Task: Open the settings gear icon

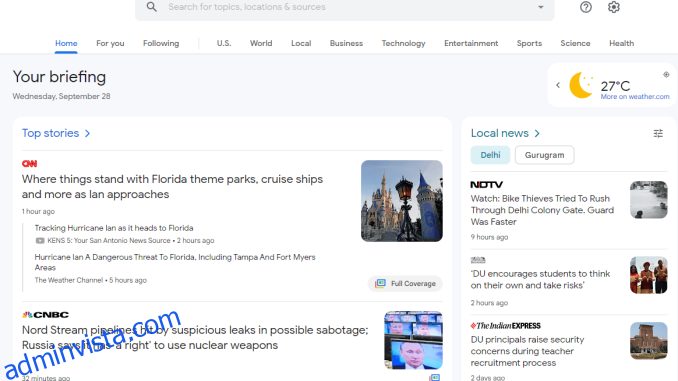Action: 614,7
